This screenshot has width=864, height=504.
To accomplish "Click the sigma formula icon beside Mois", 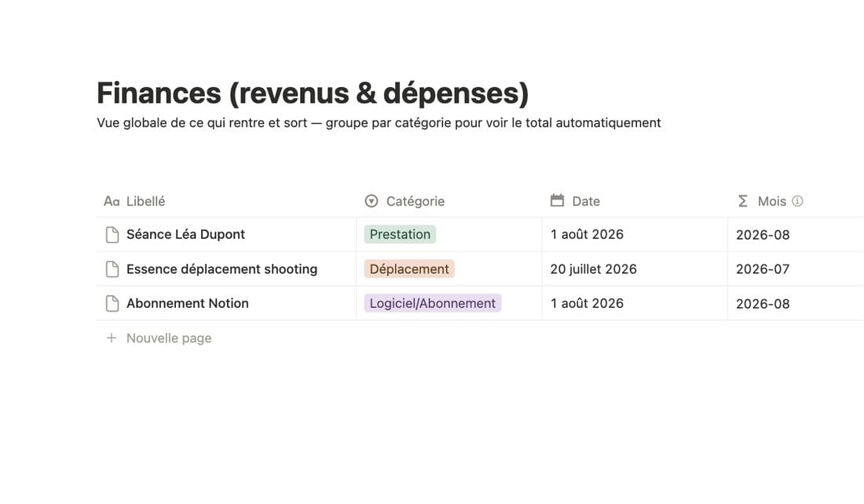I will 743,201.
